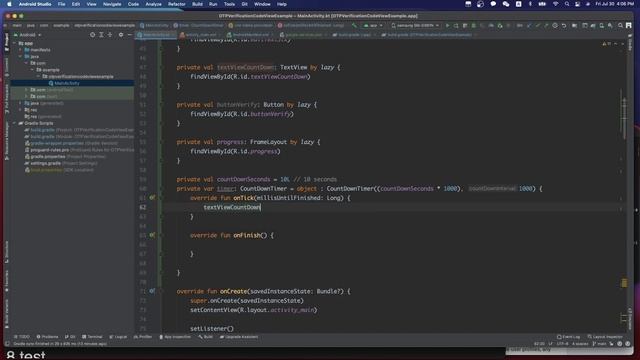This screenshot has height=360, width=640.
Task: Collapse the Gradle Scripts node
Action: click(x=15, y=123)
